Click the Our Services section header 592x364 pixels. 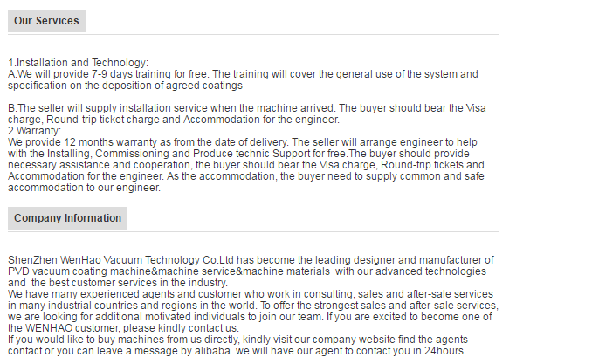pos(46,20)
